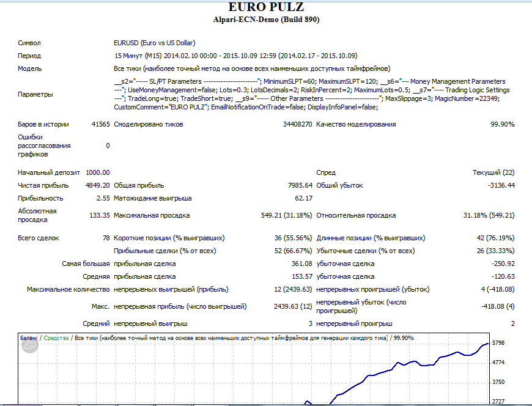
Task: Select the largest loss trade value '-250.92'
Action: point(503,264)
